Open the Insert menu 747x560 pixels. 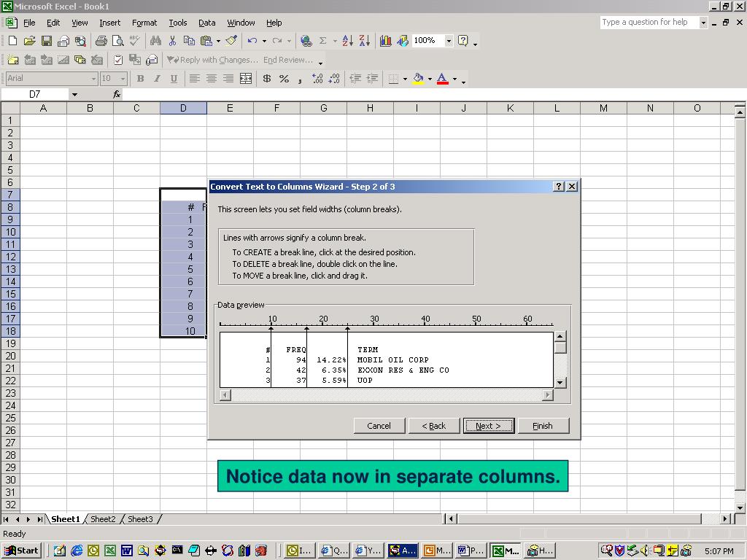click(x=109, y=23)
